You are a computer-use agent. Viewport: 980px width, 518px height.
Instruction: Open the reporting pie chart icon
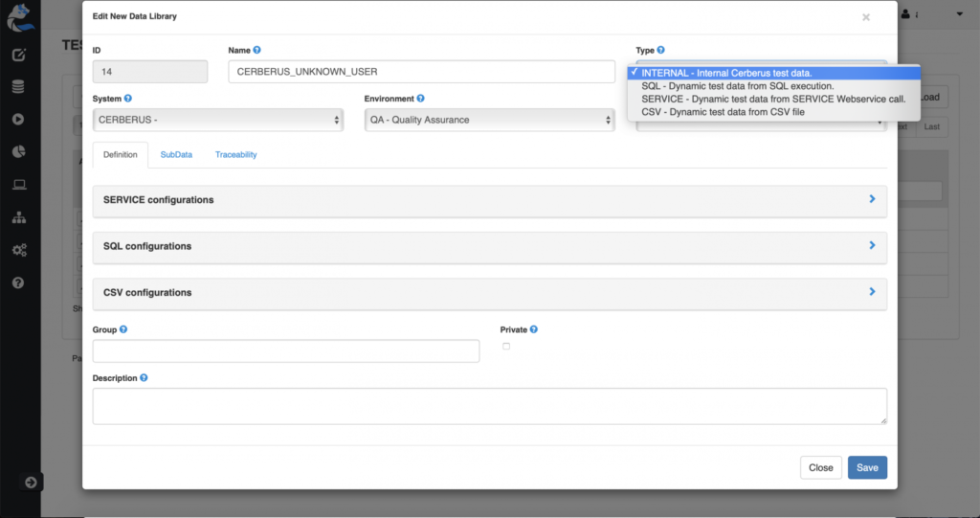(19, 151)
